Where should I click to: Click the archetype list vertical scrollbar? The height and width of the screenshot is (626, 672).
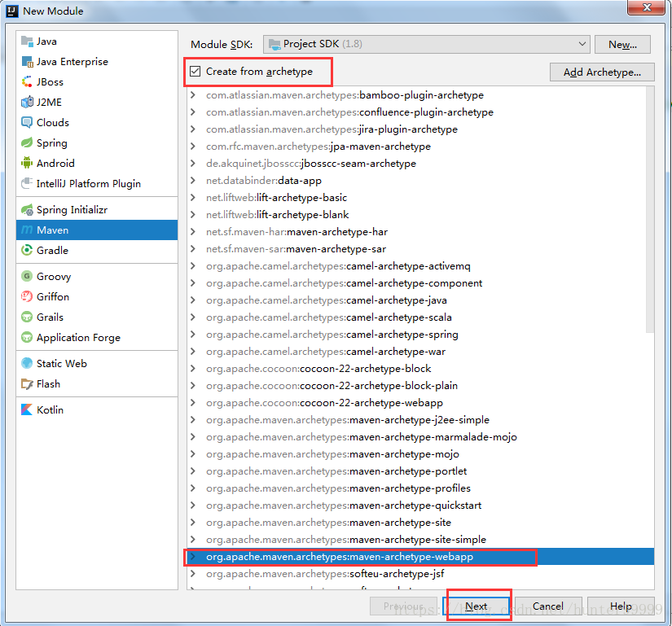[650, 209]
